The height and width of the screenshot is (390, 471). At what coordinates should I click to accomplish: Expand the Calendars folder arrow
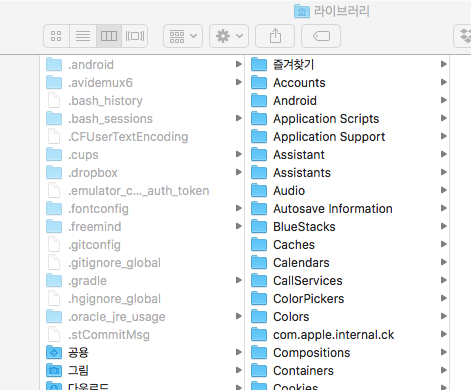point(443,262)
